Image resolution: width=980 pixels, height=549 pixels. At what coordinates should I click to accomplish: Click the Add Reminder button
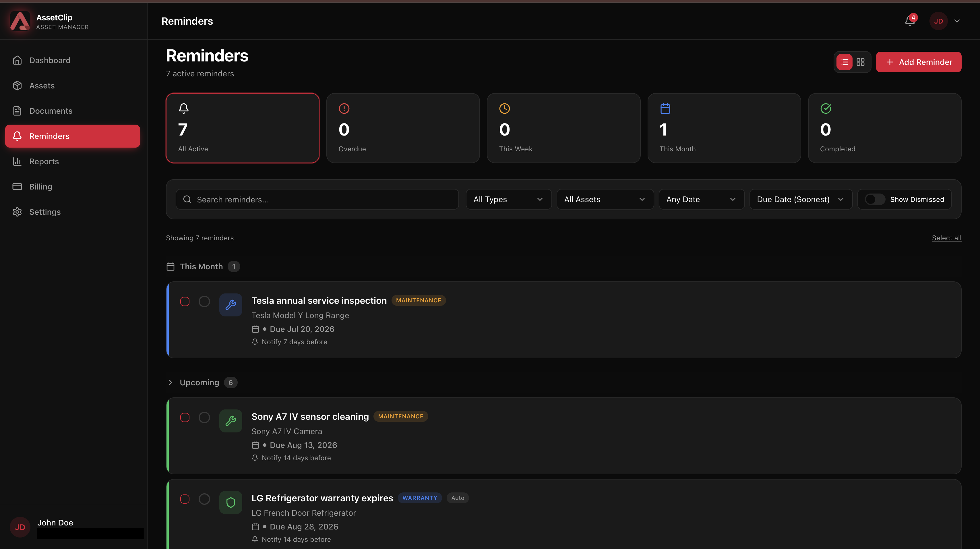918,62
